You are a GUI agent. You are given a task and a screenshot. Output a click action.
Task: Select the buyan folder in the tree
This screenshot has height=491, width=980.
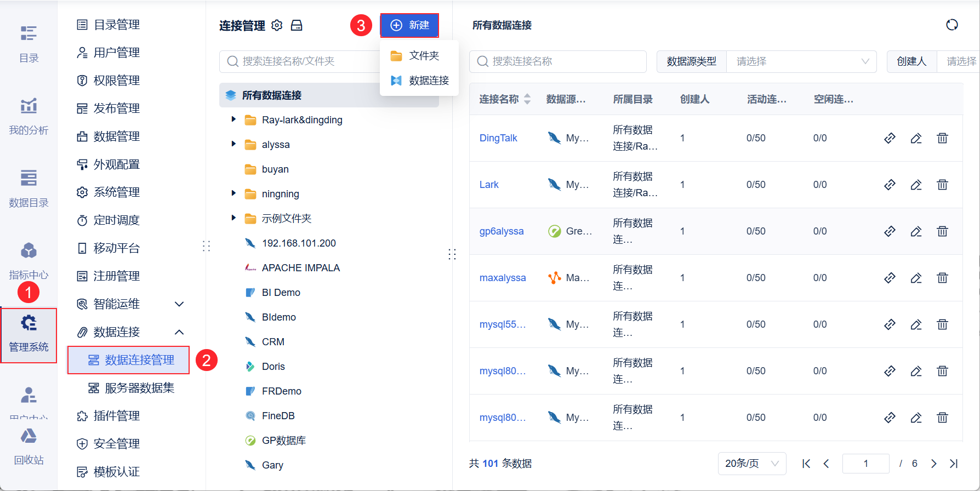tap(275, 169)
